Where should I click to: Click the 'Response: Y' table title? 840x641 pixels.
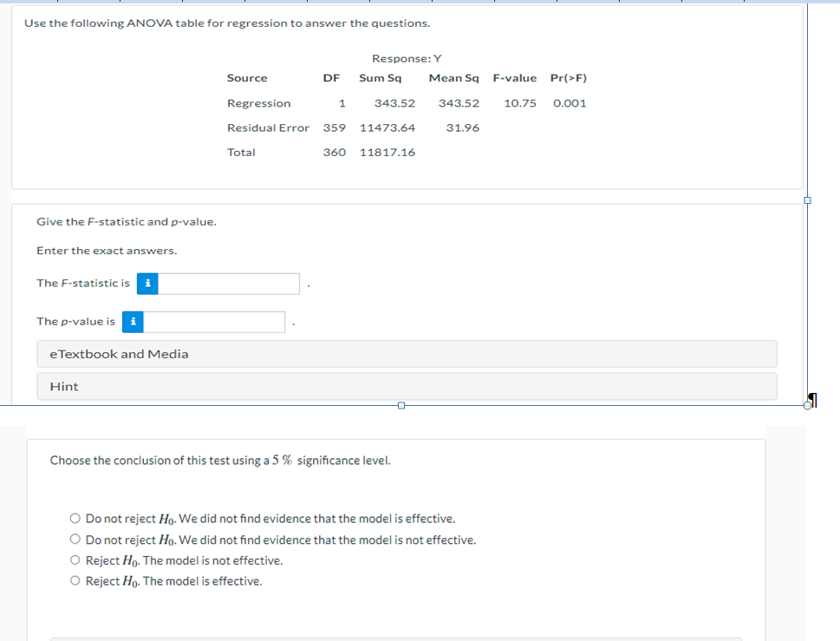click(407, 58)
